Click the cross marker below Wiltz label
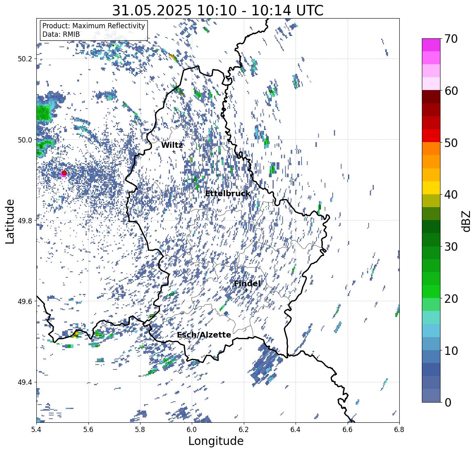 click(174, 152)
